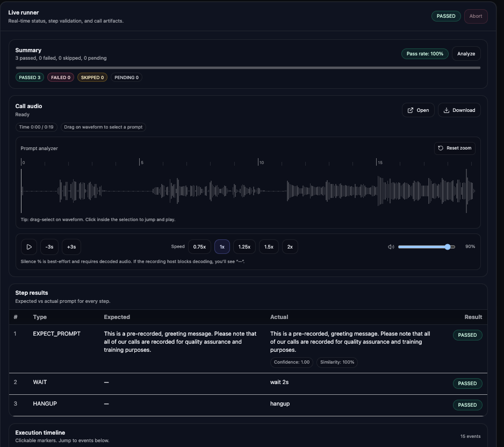Adjust the volume slider handle
Image resolution: width=504 pixels, height=447 pixels.
pyautogui.click(x=448, y=247)
